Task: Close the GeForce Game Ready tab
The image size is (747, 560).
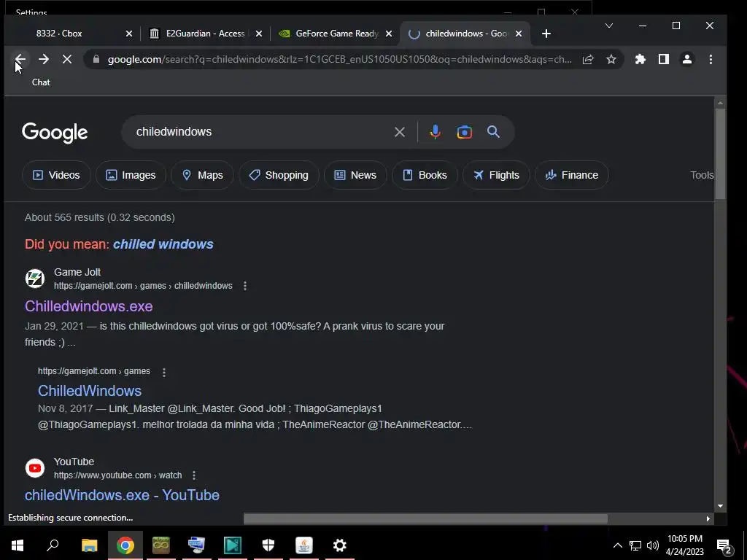Action: coord(389,34)
